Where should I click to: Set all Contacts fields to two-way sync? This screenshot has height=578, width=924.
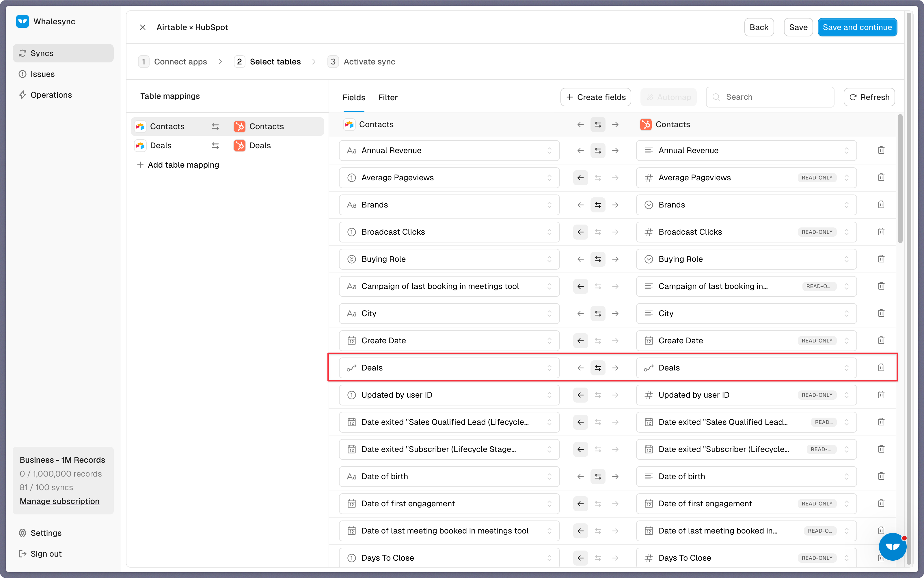click(597, 125)
